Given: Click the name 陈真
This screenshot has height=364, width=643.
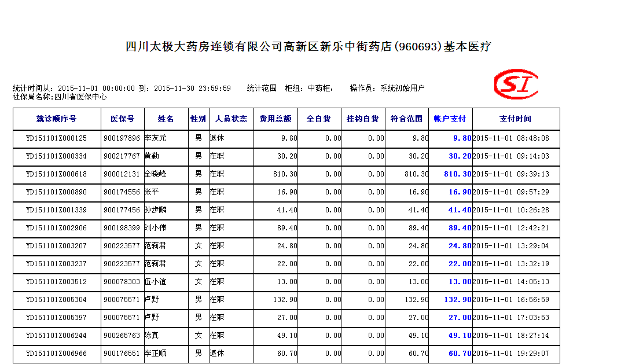Looking at the screenshot, I should click(x=152, y=336).
